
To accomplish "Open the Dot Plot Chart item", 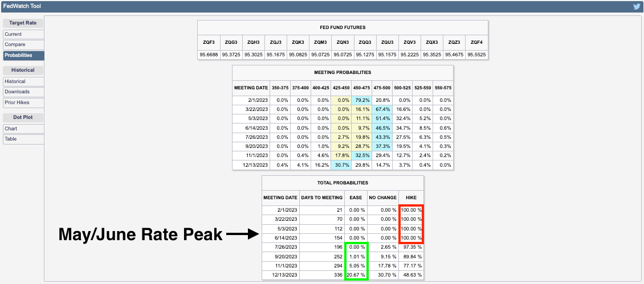I will [x=23, y=129].
